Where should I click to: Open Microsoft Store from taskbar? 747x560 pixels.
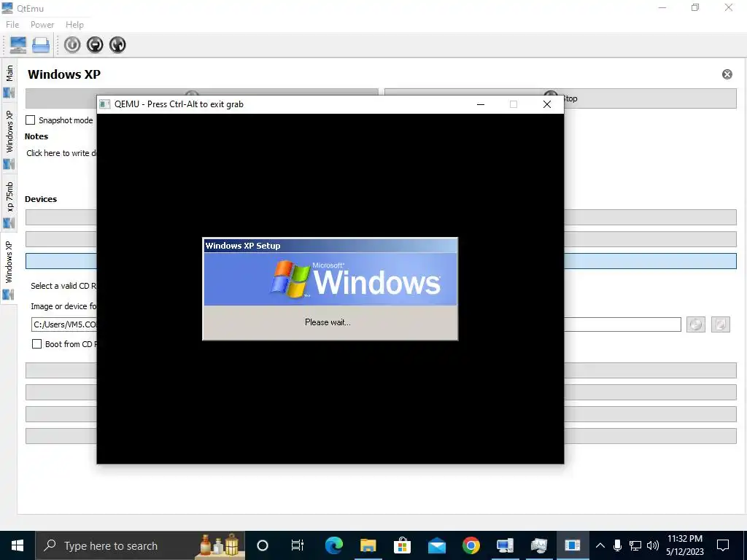pos(402,545)
